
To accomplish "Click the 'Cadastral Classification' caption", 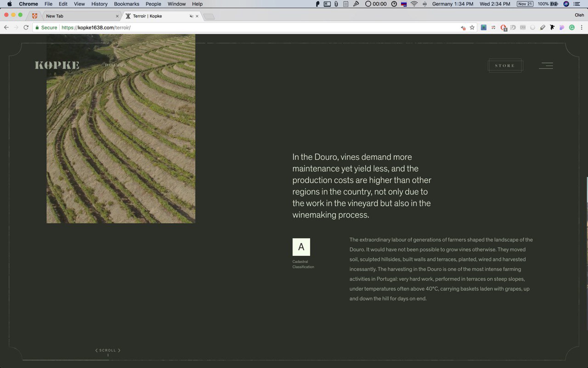I will click(x=303, y=264).
